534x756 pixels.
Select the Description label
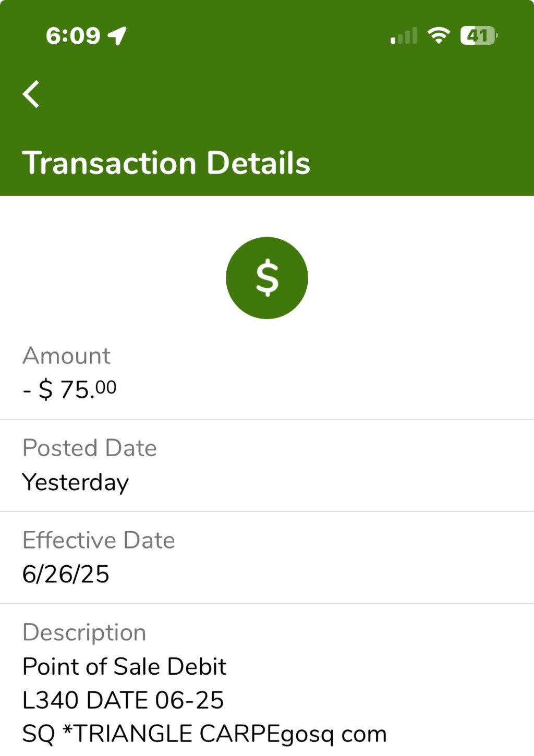tap(84, 632)
